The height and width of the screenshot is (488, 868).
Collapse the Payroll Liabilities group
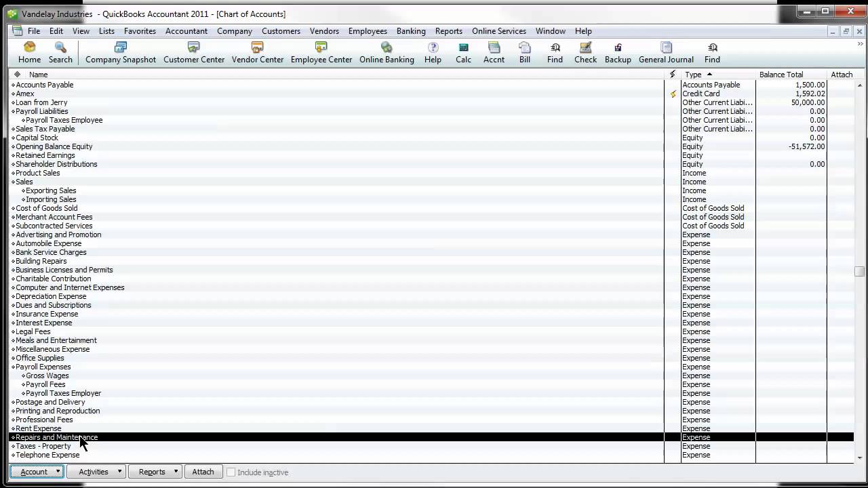click(x=13, y=112)
